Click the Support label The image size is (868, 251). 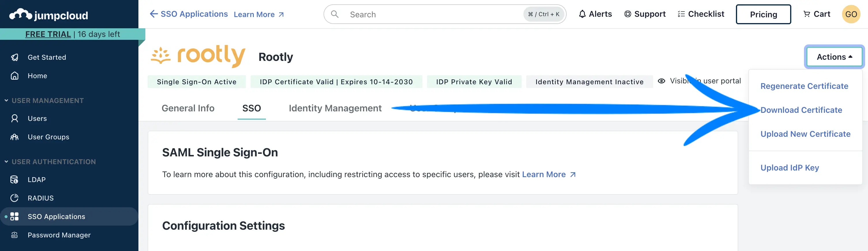(x=650, y=14)
